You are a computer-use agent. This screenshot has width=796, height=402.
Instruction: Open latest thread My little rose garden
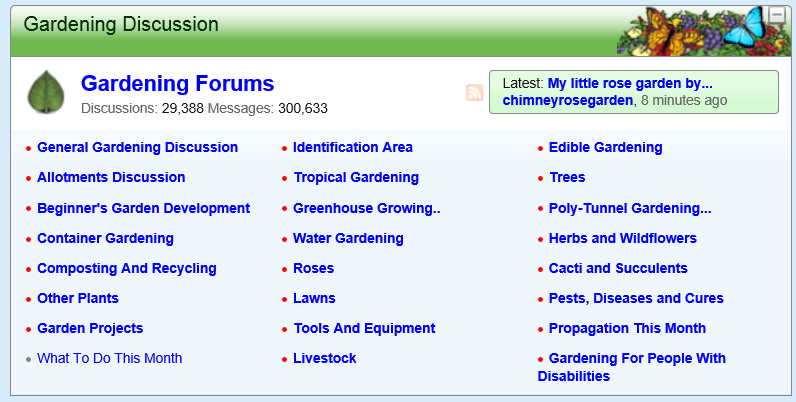click(630, 83)
